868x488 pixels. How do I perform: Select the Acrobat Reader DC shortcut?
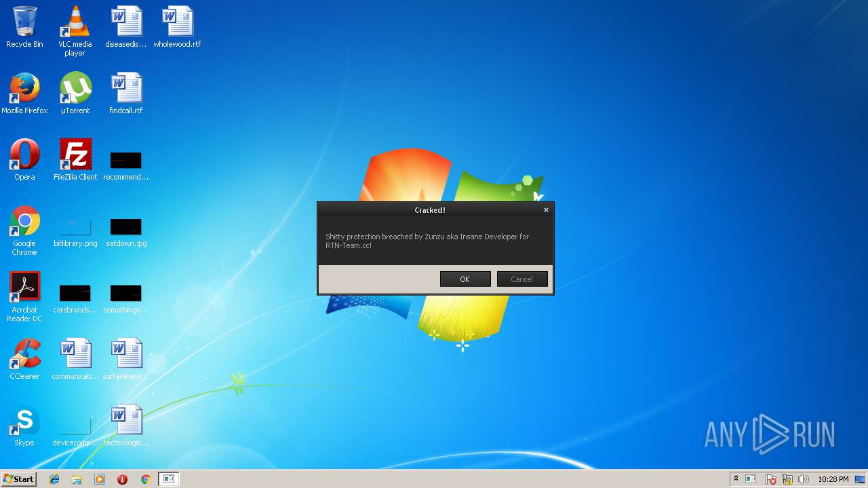coord(26,297)
